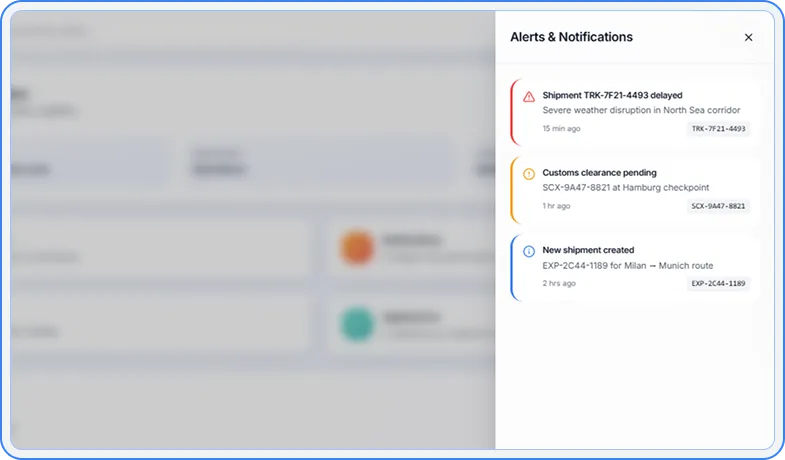Viewport: 785px width, 460px height.
Task: Open the New shipment created notification
Action: coord(588,250)
